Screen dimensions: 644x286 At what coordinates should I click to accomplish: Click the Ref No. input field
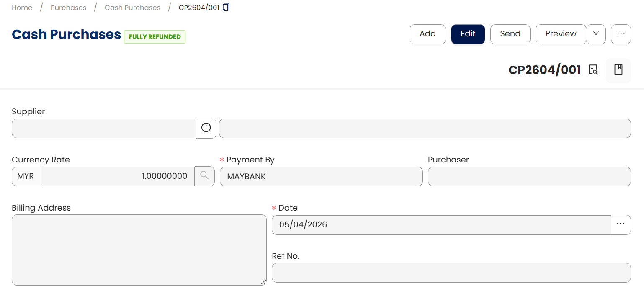[451, 273]
